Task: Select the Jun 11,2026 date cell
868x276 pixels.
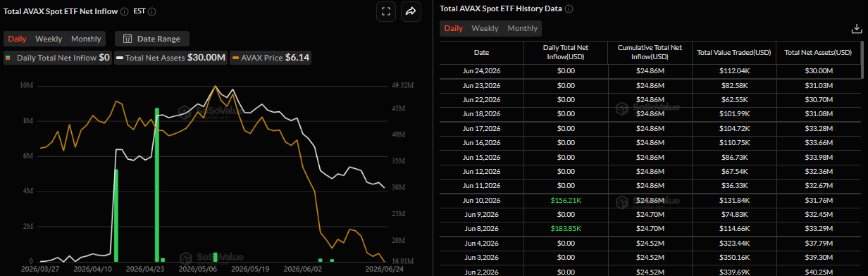Action: coord(481,185)
